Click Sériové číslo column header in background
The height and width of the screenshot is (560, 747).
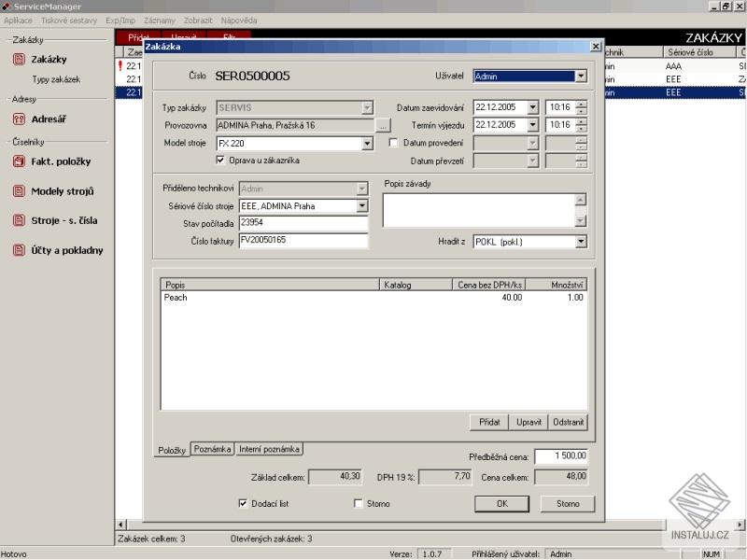pyautogui.click(x=699, y=52)
